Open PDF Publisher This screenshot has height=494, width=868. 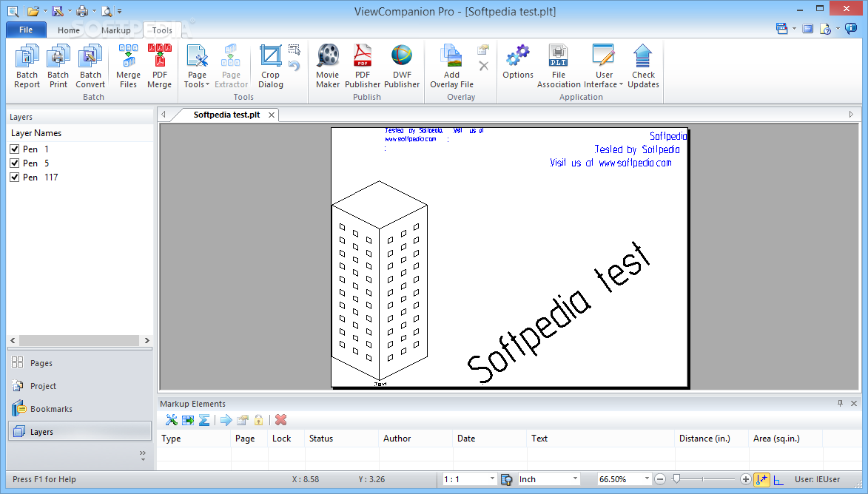[363, 66]
